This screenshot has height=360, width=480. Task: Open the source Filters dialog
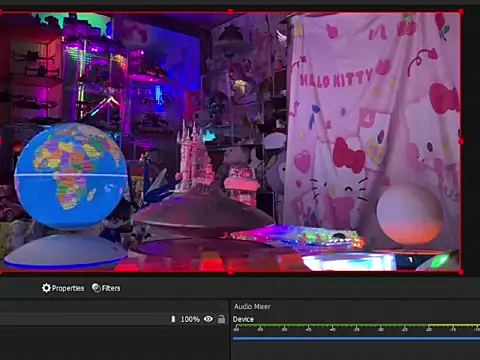pos(106,288)
